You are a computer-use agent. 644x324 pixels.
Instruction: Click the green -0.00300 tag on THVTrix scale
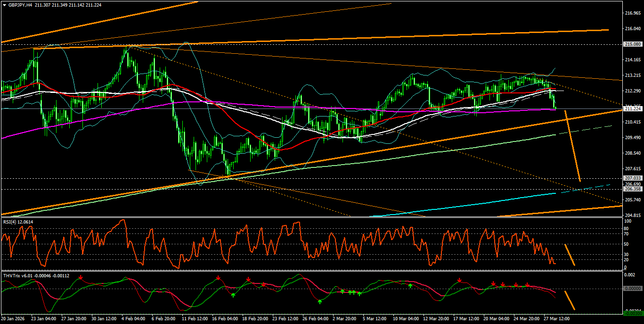coord(633,313)
